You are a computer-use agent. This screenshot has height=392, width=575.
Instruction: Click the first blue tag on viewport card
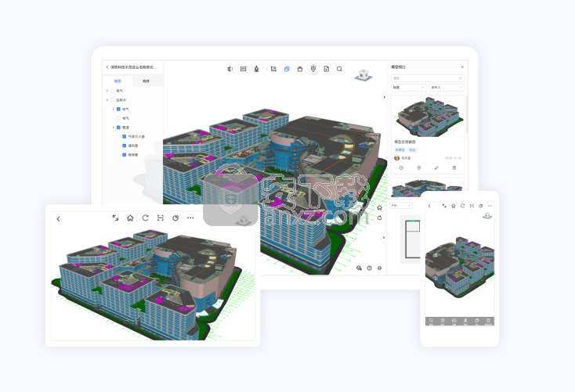(400, 150)
